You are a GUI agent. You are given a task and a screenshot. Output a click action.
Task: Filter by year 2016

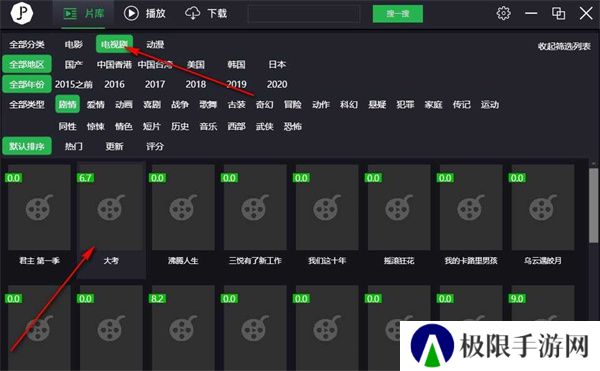click(114, 84)
